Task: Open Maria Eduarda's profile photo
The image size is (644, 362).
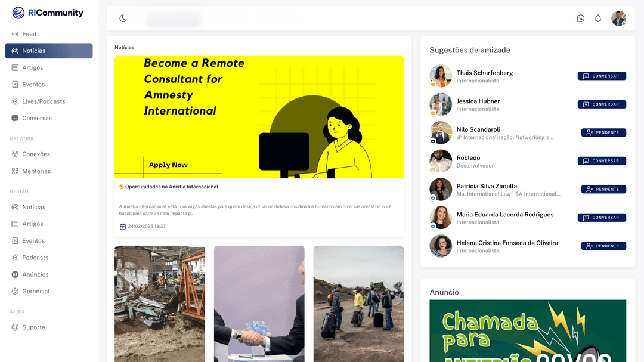Action: (x=441, y=218)
